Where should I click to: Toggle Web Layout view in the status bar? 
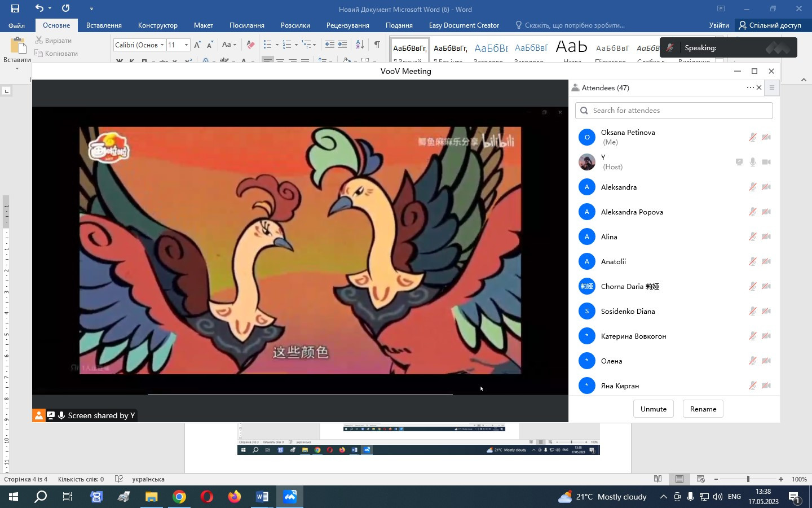click(701, 479)
